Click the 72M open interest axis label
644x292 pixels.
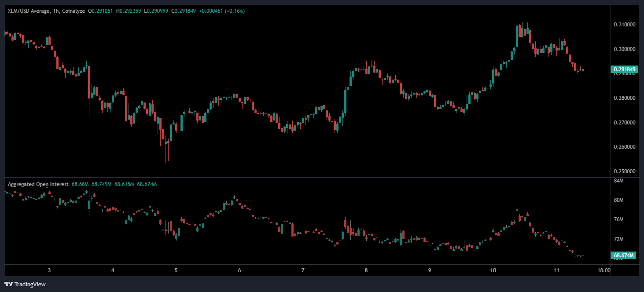tap(618, 239)
